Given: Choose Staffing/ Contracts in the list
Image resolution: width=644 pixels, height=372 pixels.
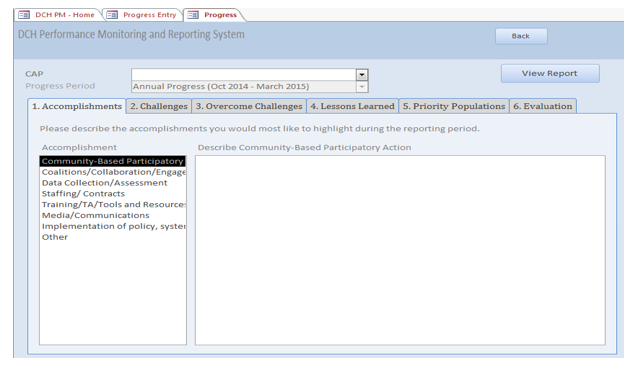Looking at the screenshot, I should pos(113,194).
